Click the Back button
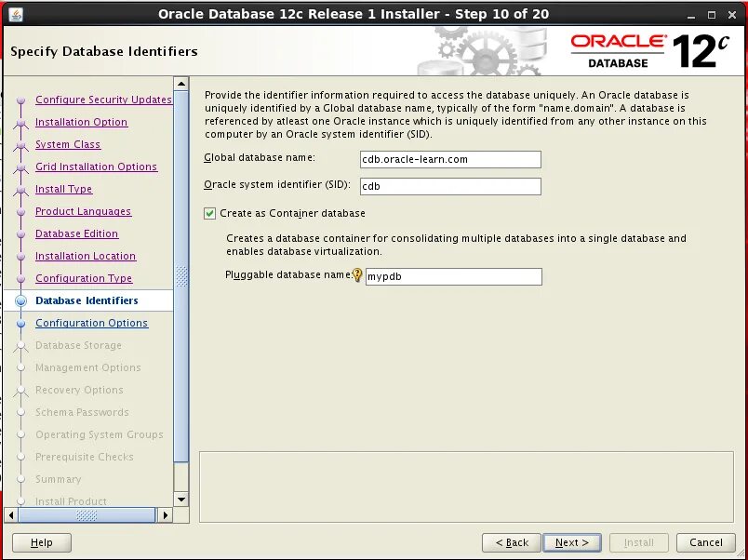Viewport: 748px width, 560px height. pyautogui.click(x=512, y=542)
